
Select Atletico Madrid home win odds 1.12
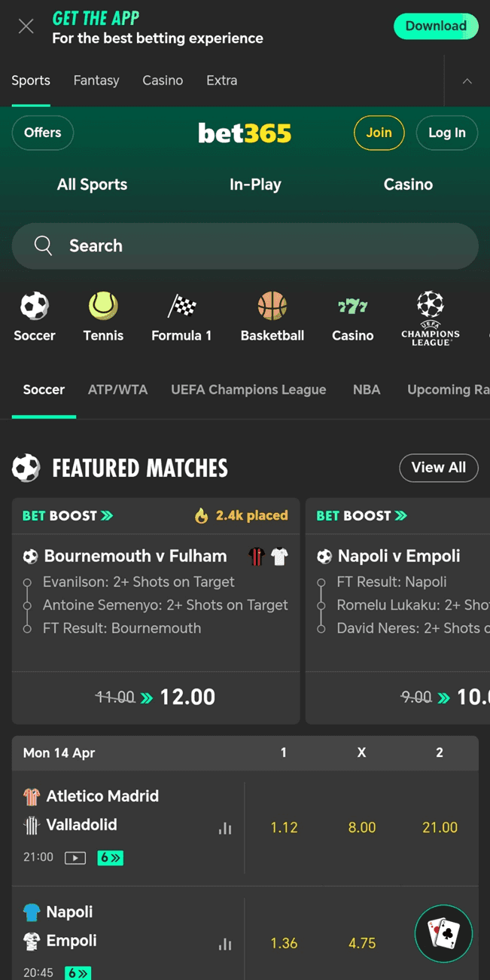284,828
